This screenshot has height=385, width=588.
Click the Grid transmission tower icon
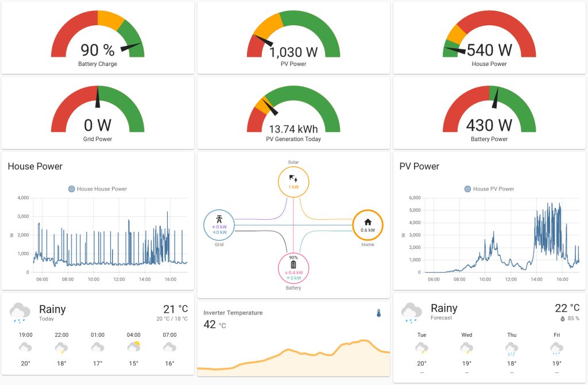pos(219,219)
